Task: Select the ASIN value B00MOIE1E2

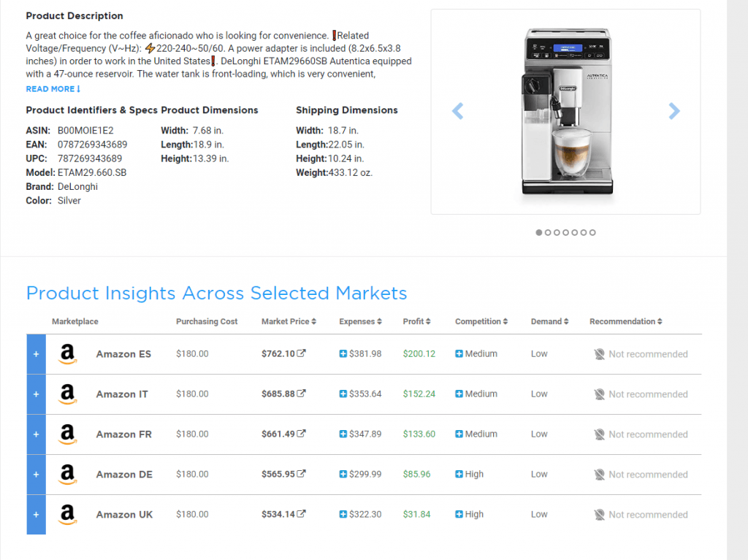Action: click(x=85, y=130)
